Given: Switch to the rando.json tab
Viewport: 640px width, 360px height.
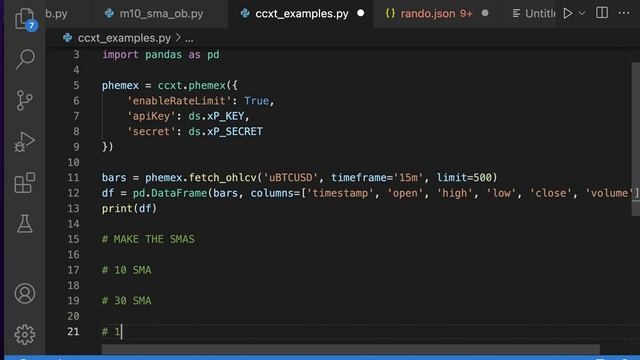Looking at the screenshot, I should (436, 13).
